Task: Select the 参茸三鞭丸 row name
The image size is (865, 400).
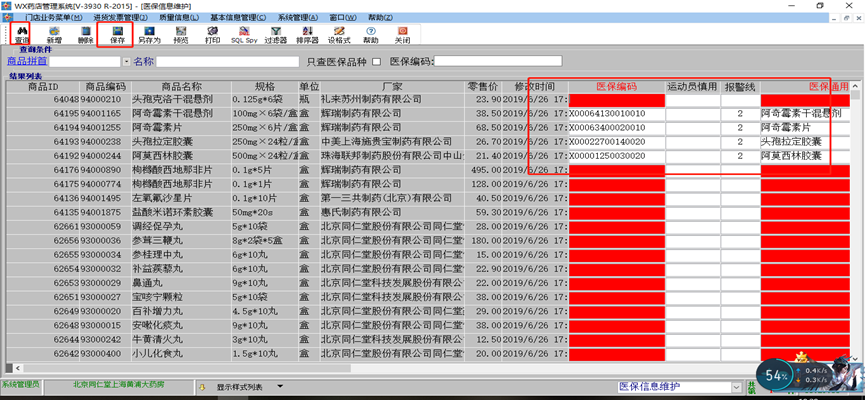Action: tap(181, 240)
